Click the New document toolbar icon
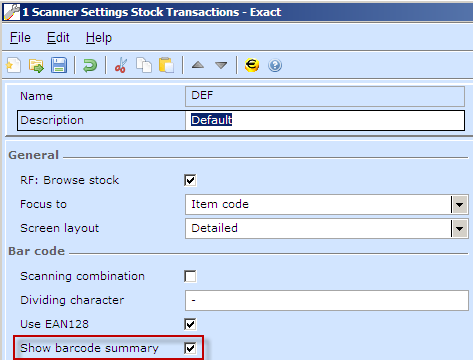Image resolution: width=473 pixels, height=360 pixels. (x=14, y=65)
